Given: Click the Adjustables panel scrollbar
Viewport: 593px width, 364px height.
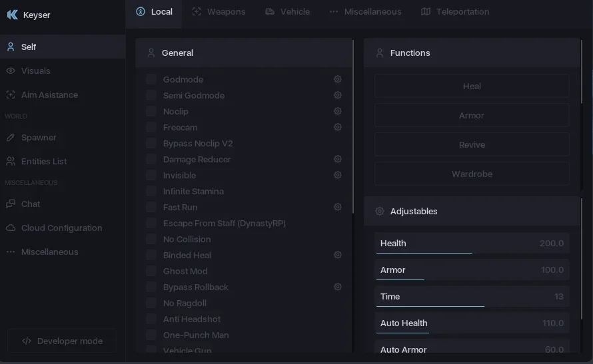Looking at the screenshot, I should click(582, 260).
